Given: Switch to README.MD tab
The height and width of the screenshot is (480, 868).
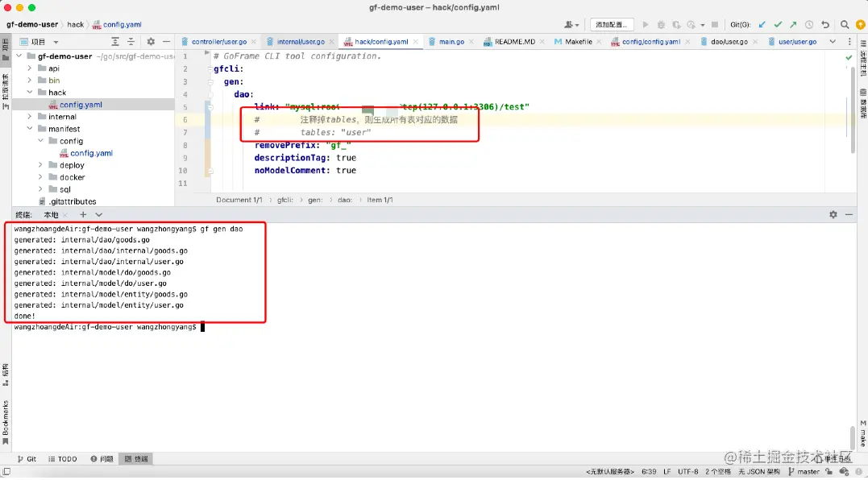Looking at the screenshot, I should (x=515, y=41).
